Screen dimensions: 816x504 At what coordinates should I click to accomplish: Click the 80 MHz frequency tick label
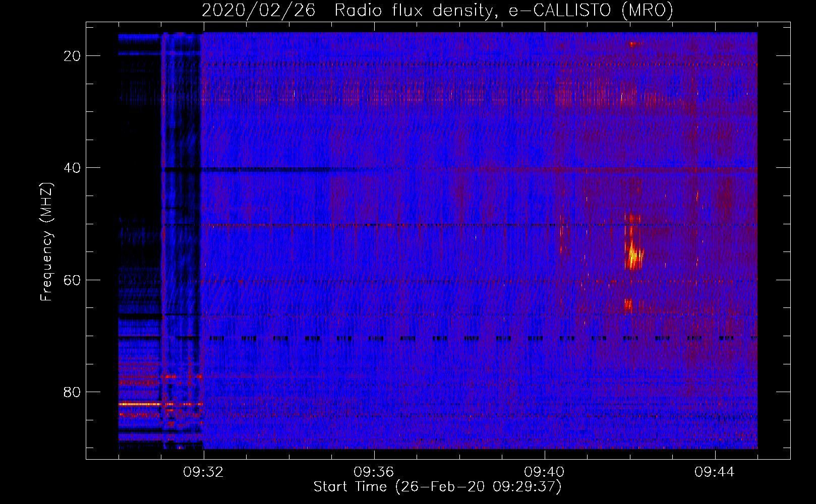[72, 392]
